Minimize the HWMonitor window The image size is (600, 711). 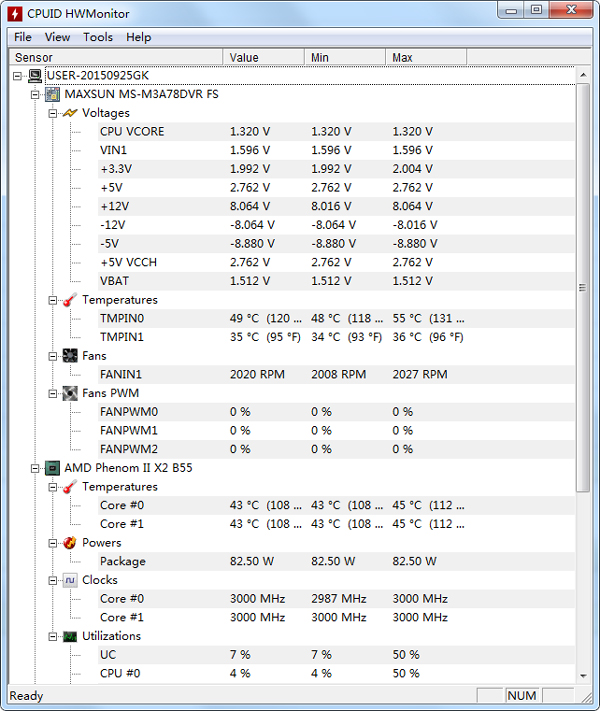(x=511, y=10)
